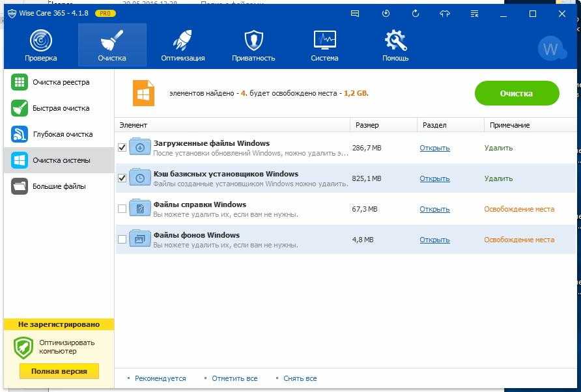The width and height of the screenshot is (581, 392).
Task: Go to Глубокая очистка in the sidebar
Action: (x=63, y=134)
